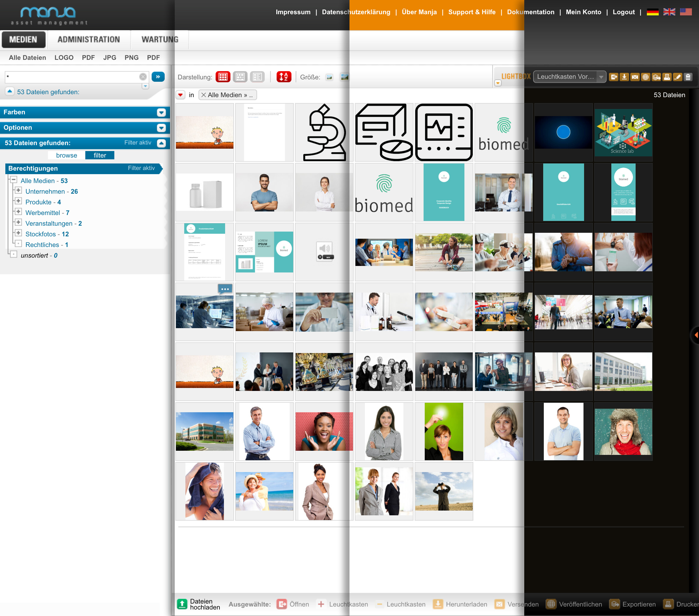The image size is (699, 616).
Task: Click the lightbox trash icon
Action: pos(688,77)
